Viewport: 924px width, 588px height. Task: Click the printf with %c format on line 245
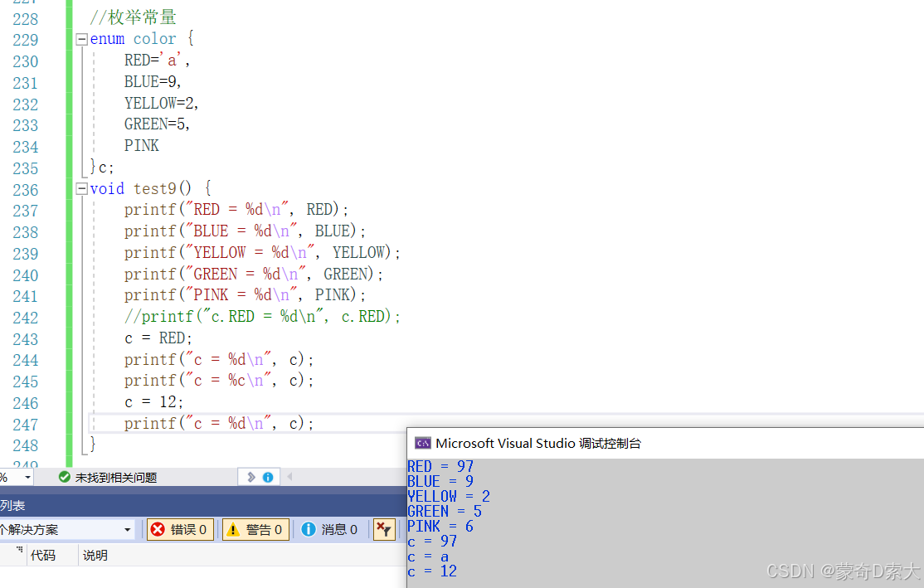(219, 381)
